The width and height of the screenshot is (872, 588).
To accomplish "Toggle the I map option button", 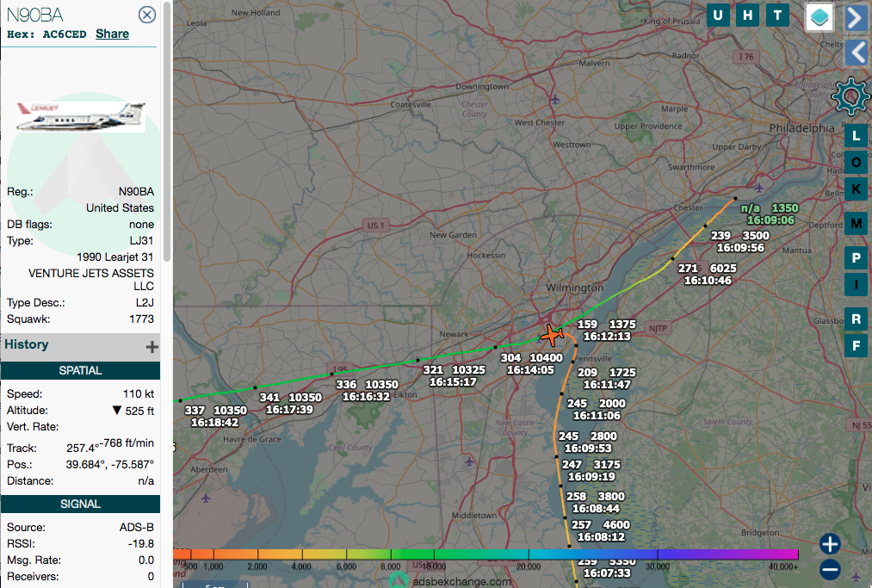I will pyautogui.click(x=856, y=284).
